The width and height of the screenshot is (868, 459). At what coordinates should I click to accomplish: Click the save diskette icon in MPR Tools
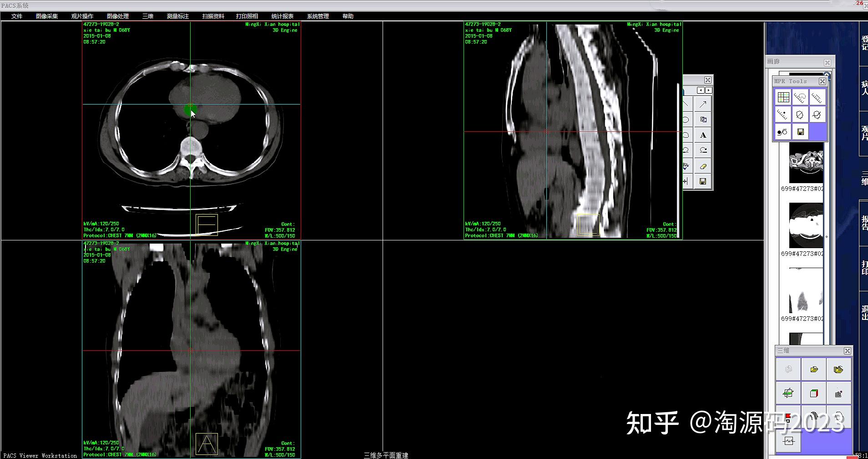[801, 132]
